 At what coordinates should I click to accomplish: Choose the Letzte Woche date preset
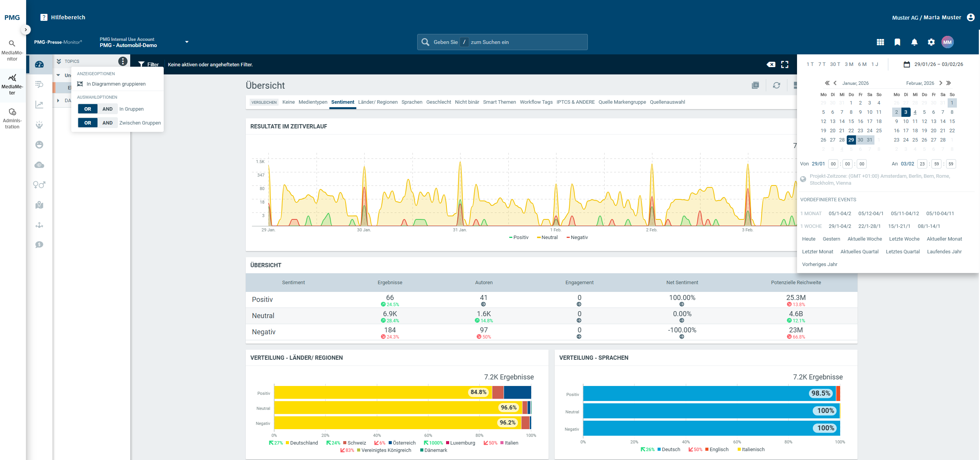(904, 239)
